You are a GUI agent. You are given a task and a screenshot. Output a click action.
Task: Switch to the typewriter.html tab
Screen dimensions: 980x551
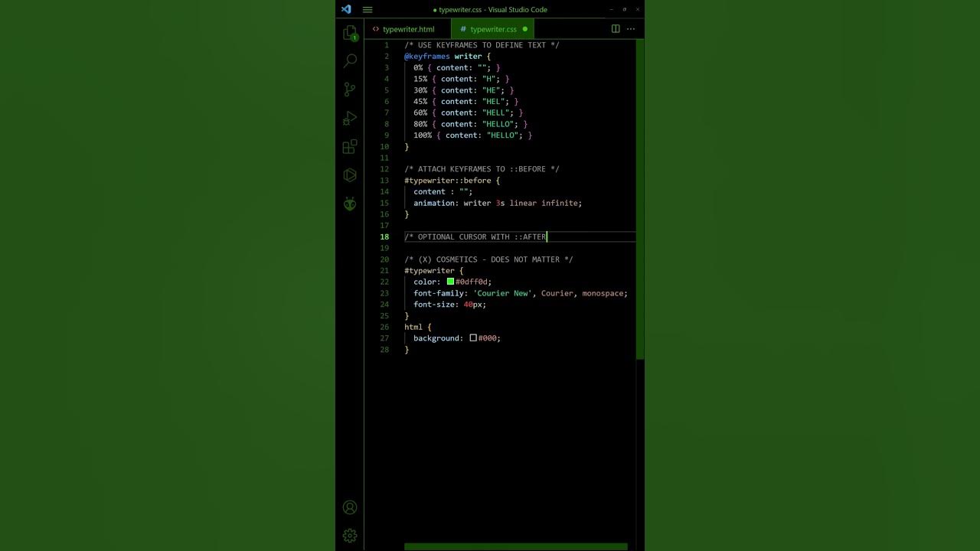tap(408, 29)
